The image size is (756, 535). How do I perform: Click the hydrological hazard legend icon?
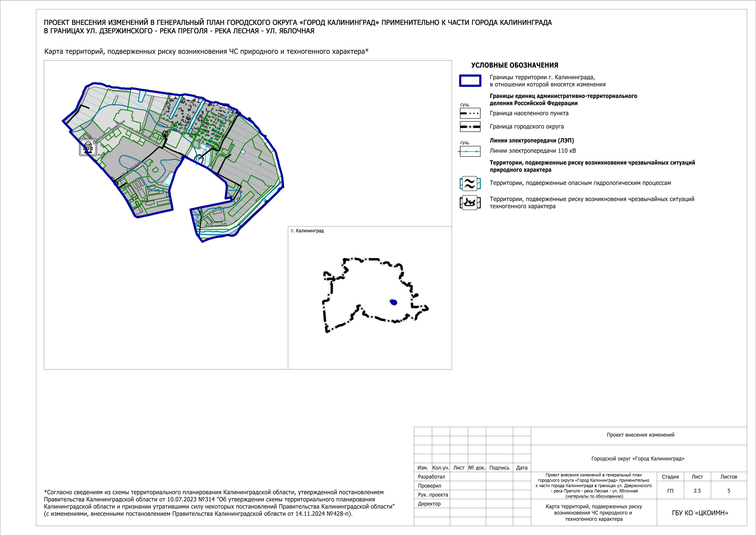(470, 184)
